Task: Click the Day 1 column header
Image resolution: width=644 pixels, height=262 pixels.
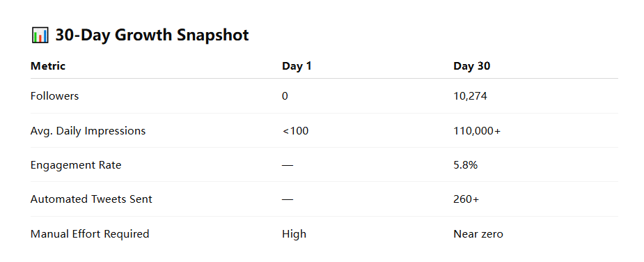Action: click(297, 65)
